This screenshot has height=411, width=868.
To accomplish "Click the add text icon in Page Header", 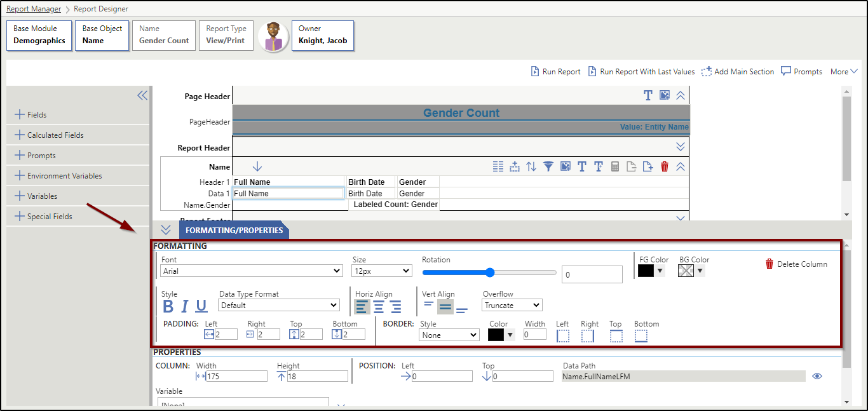I will tap(648, 95).
